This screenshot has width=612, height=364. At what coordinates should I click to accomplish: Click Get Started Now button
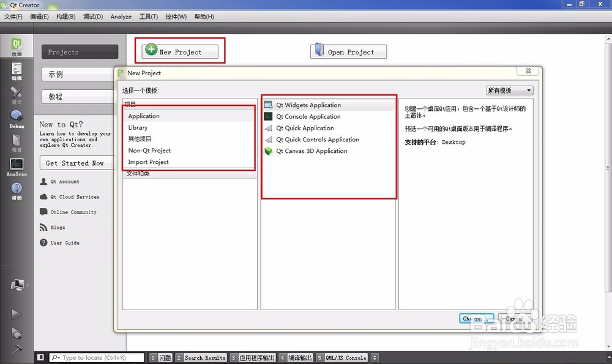pos(76,163)
